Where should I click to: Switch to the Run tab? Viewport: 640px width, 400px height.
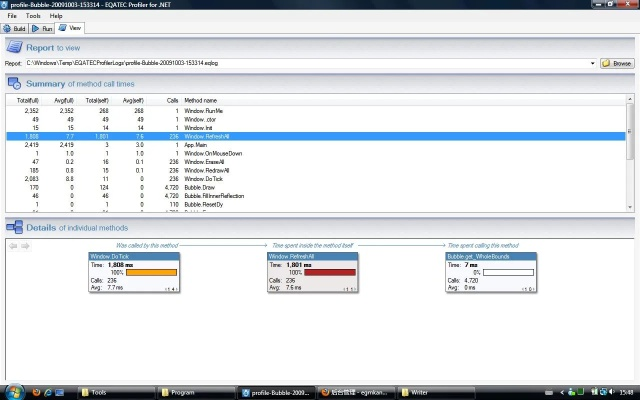[x=43, y=28]
